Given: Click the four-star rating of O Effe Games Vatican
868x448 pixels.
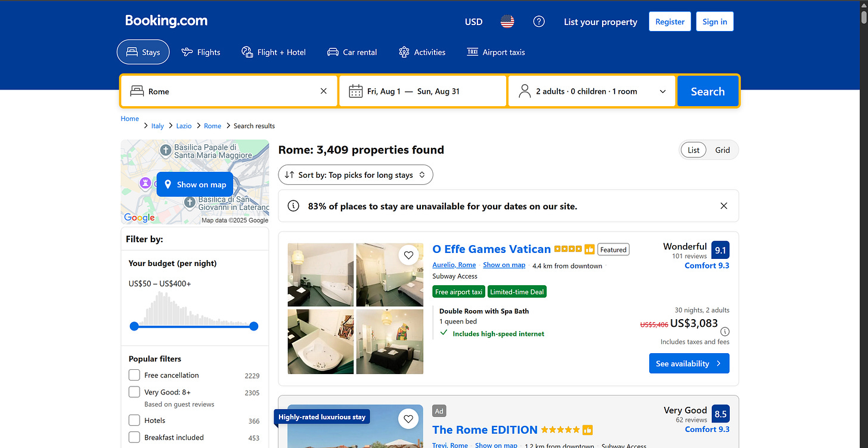Looking at the screenshot, I should 568,249.
